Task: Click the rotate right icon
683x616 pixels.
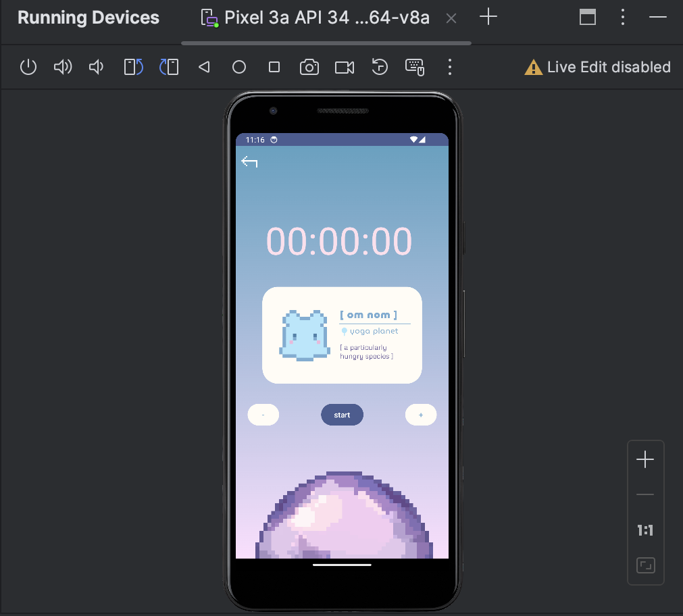Action: tap(169, 67)
